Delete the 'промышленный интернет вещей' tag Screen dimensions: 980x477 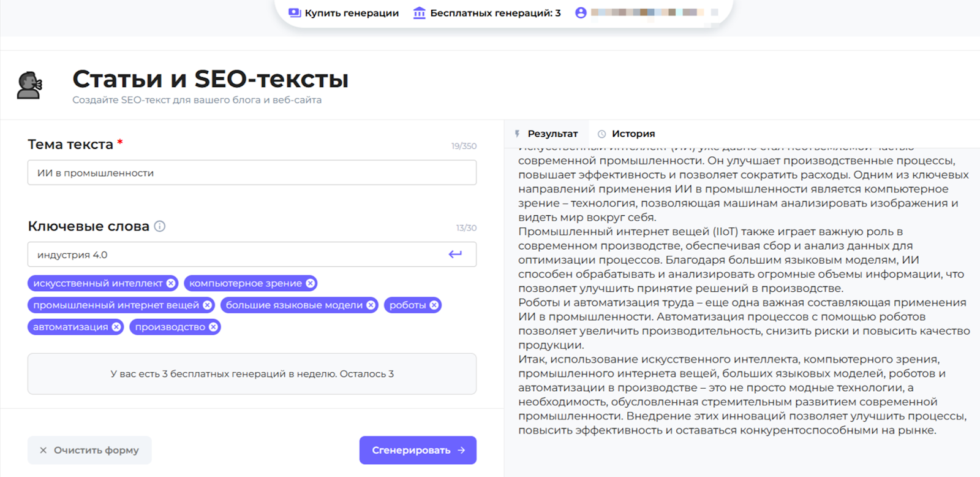point(208,305)
